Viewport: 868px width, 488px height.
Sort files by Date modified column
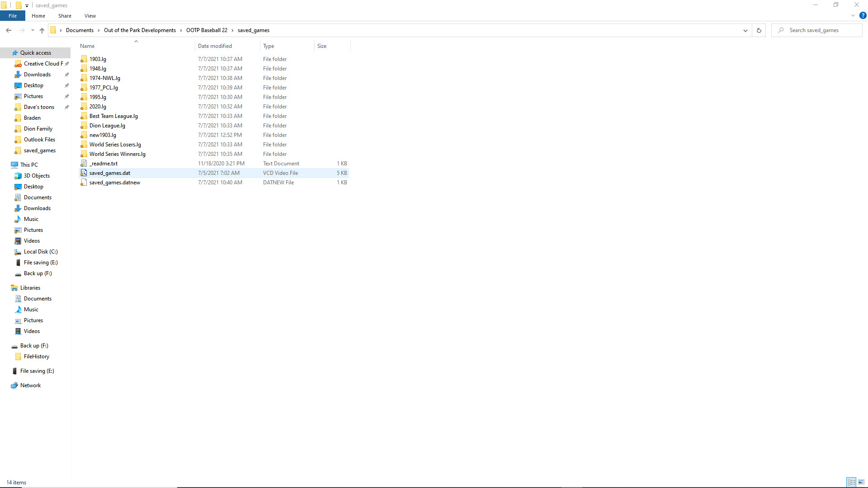215,46
